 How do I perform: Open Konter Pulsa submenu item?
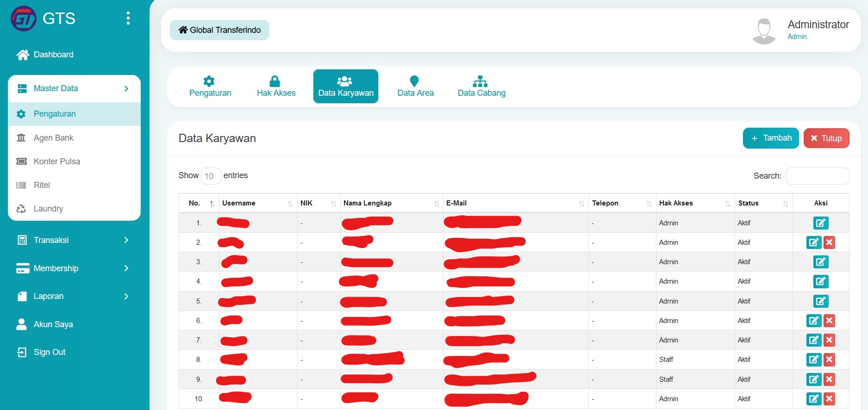74,162
